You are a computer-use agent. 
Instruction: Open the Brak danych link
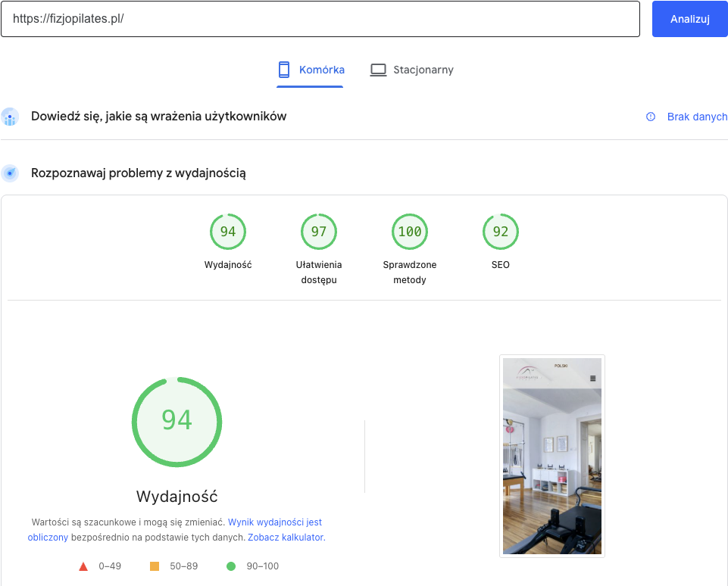coord(697,117)
